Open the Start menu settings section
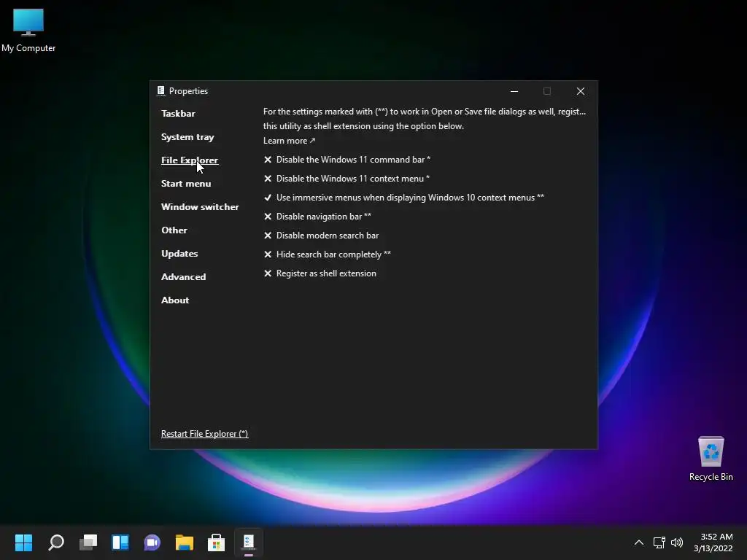The width and height of the screenshot is (747, 560). pyautogui.click(x=186, y=183)
